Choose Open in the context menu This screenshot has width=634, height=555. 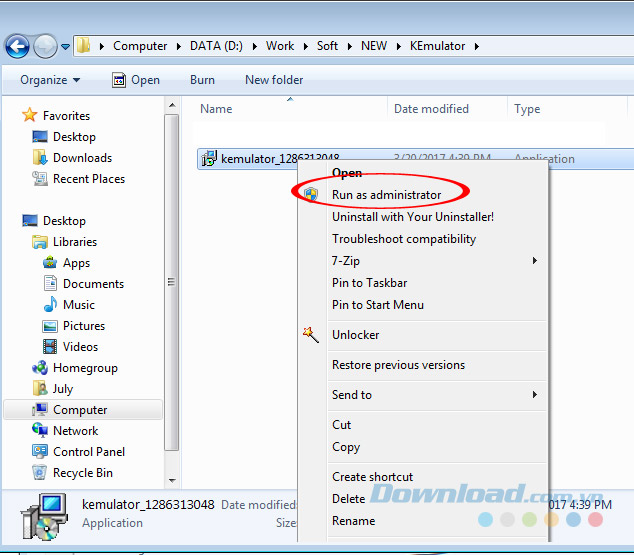[x=347, y=173]
